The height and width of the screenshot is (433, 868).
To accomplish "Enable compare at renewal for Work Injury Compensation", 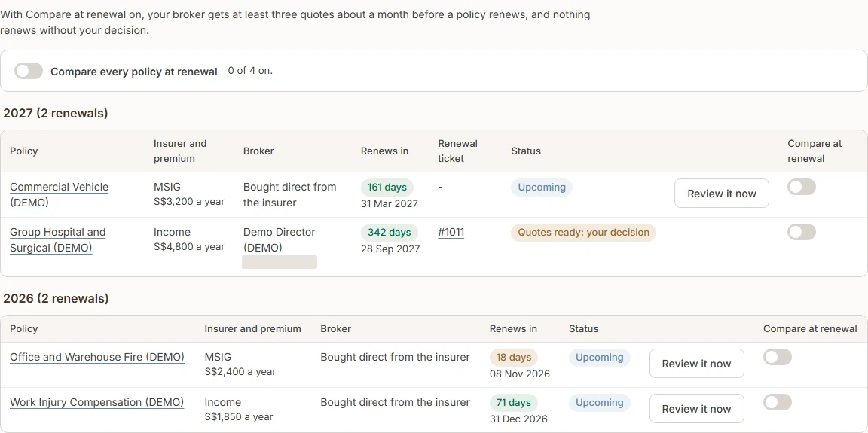I will pos(778,403).
